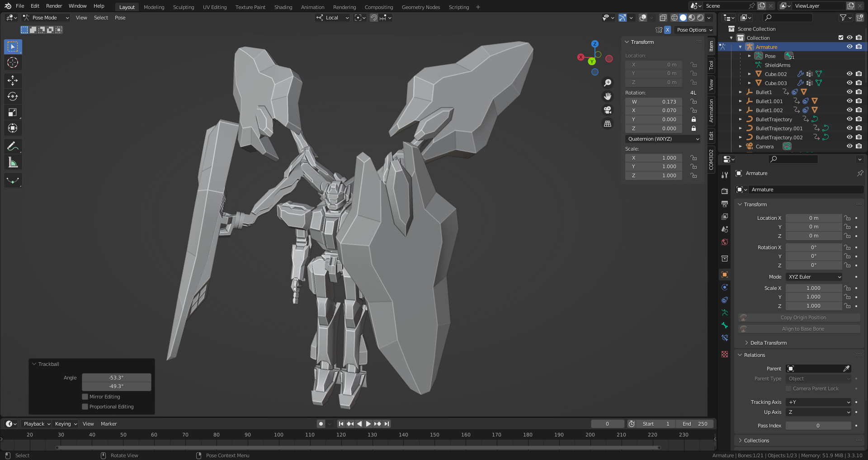Image resolution: width=868 pixels, height=460 pixels.
Task: Click the current frame field showing 0
Action: pyautogui.click(x=607, y=424)
